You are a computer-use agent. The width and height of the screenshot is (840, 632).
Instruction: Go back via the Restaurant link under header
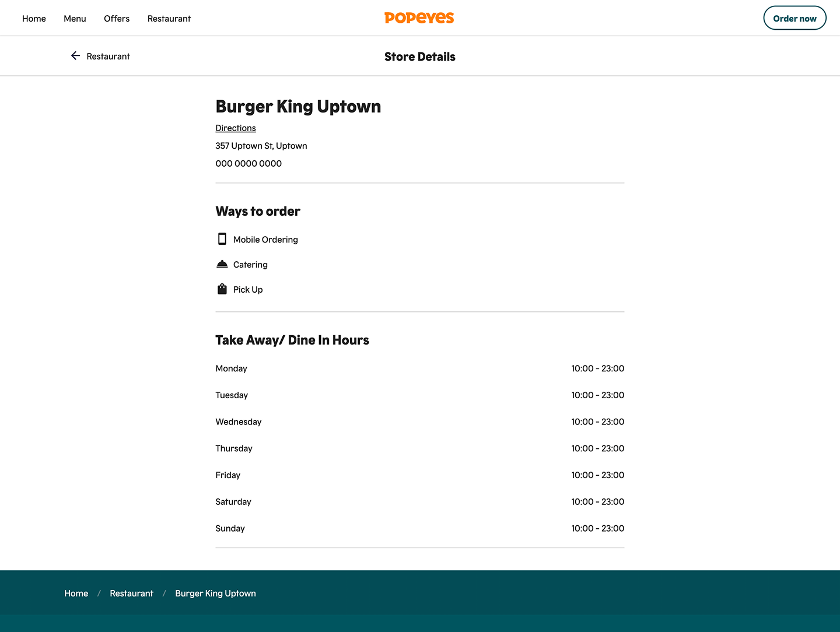108,57
